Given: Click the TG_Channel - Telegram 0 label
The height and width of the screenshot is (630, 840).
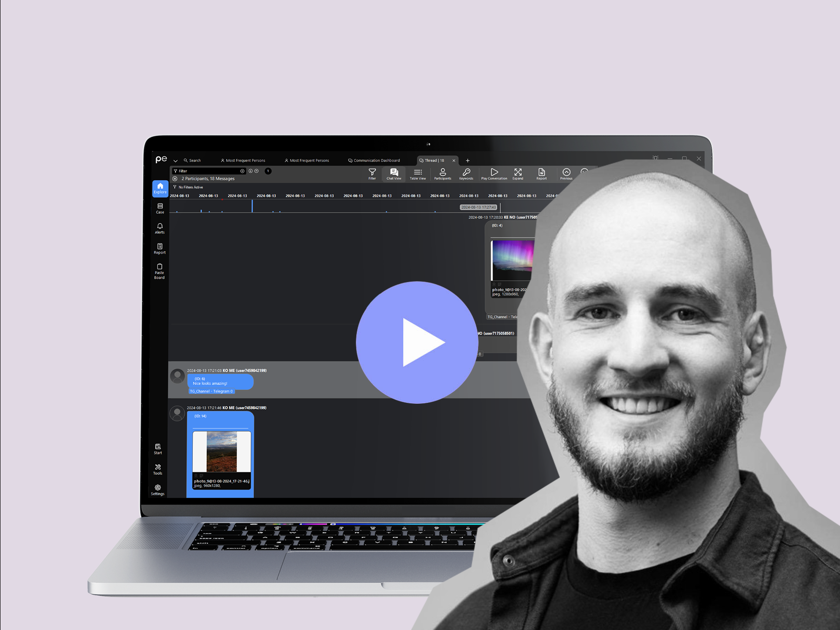Looking at the screenshot, I should [x=211, y=391].
